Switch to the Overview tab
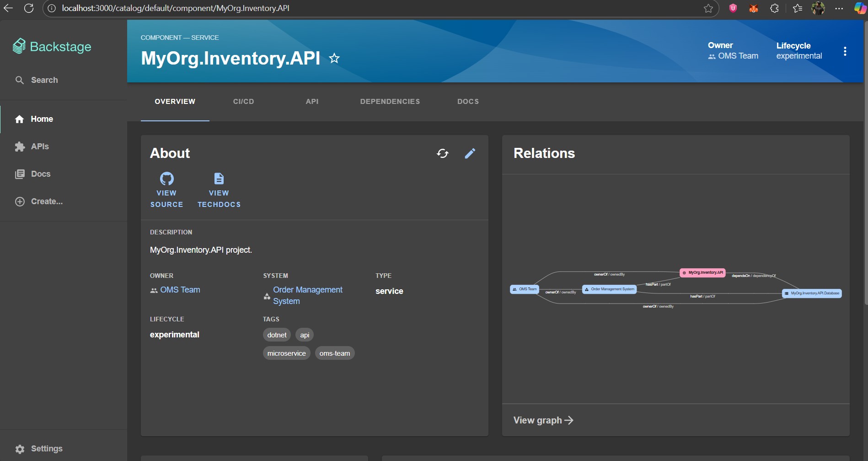 175,102
